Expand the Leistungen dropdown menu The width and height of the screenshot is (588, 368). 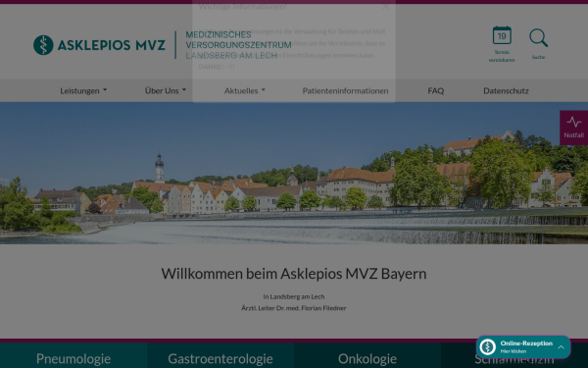(83, 90)
